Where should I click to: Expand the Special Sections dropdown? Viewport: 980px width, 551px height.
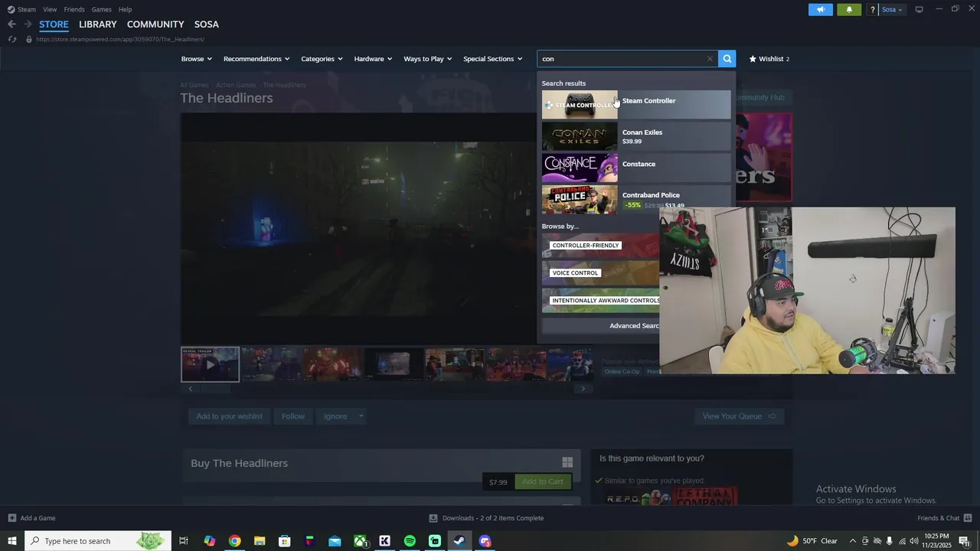[x=493, y=59]
